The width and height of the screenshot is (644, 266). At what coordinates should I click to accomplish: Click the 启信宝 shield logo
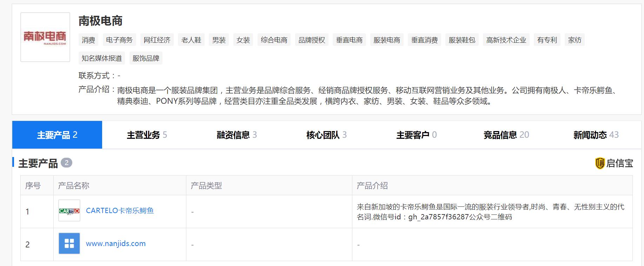(600, 163)
